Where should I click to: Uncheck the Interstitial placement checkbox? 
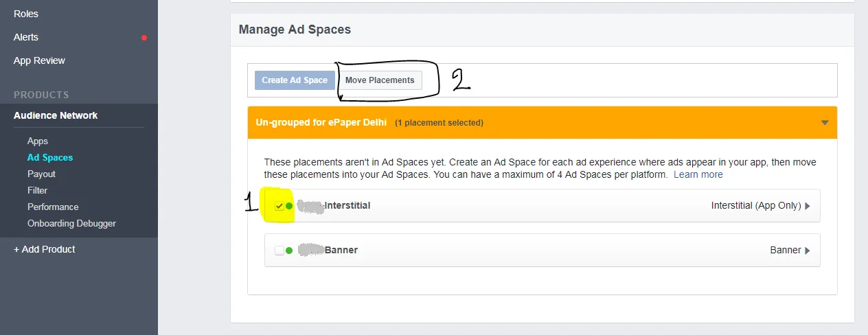[279, 206]
